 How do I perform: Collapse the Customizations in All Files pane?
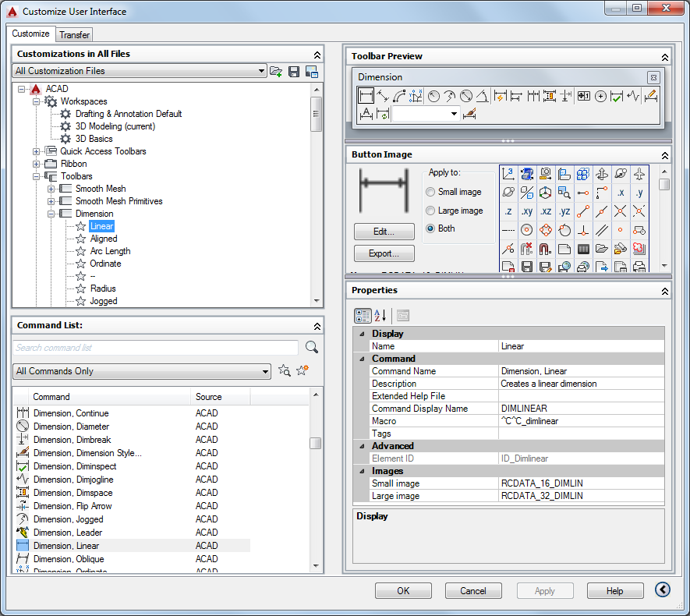(317, 55)
